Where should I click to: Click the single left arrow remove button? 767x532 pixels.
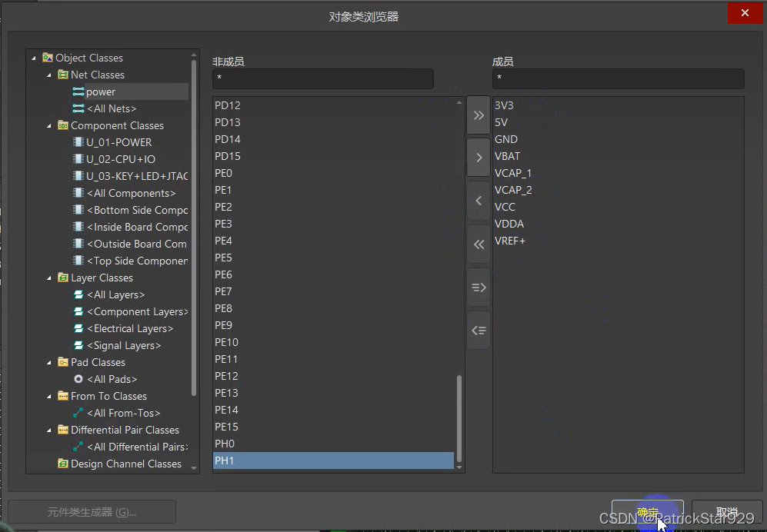[x=479, y=201]
